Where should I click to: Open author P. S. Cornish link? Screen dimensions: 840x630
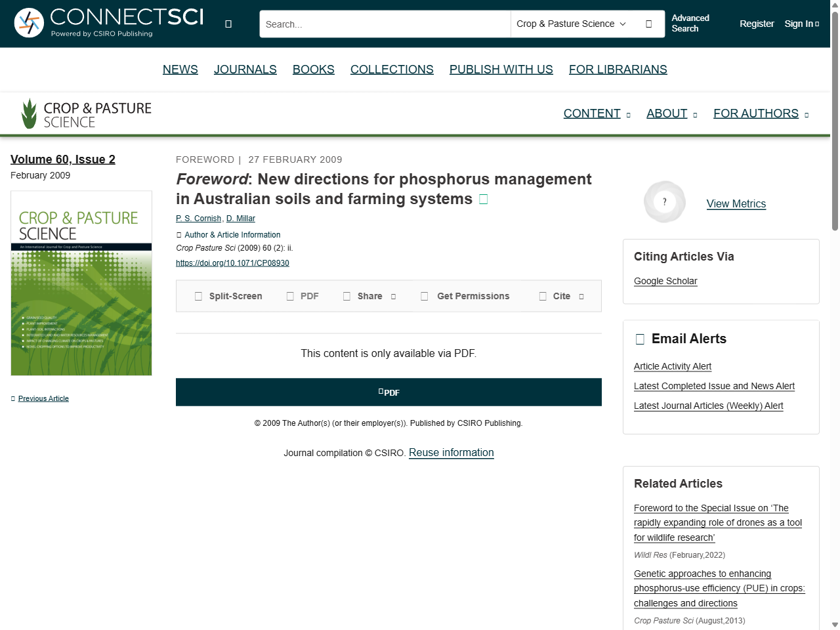199,219
